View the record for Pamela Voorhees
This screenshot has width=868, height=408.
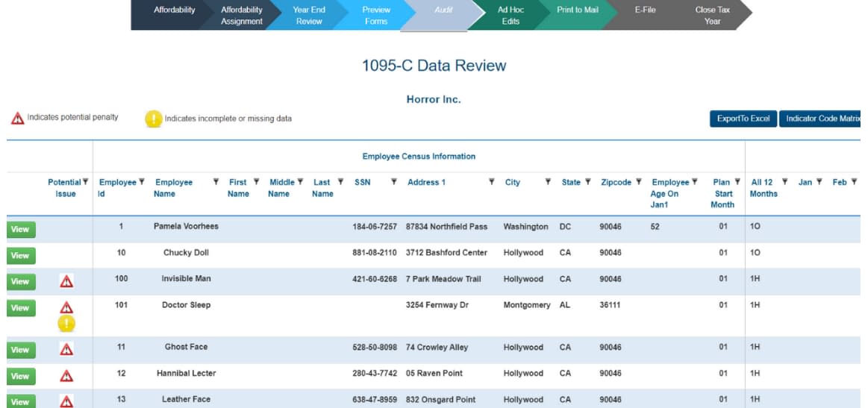[x=21, y=230]
